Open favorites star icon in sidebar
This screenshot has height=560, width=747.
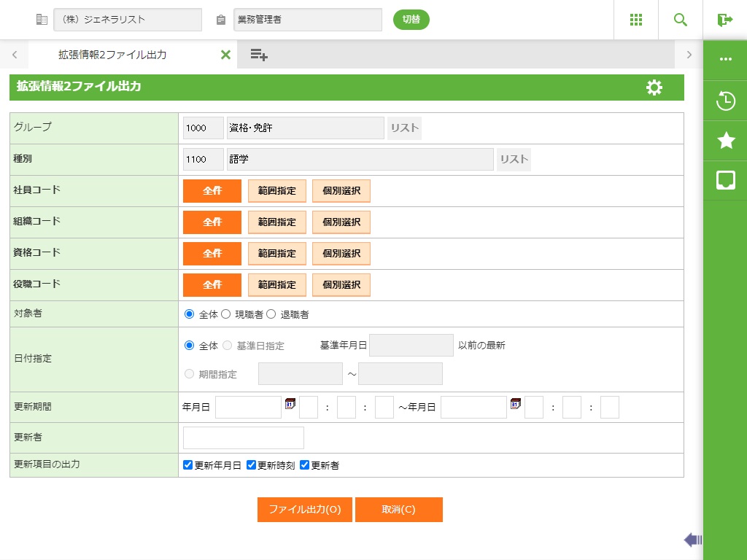pos(725,141)
